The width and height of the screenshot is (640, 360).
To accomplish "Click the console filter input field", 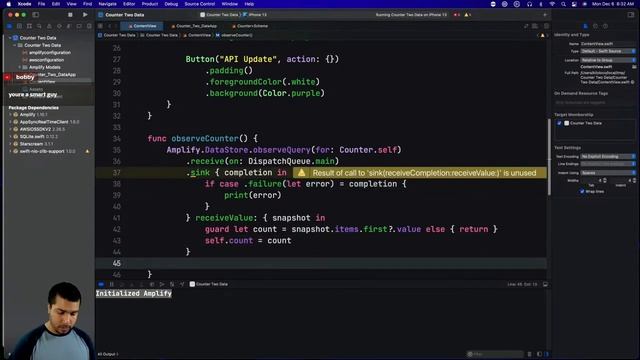I will point(495,354).
